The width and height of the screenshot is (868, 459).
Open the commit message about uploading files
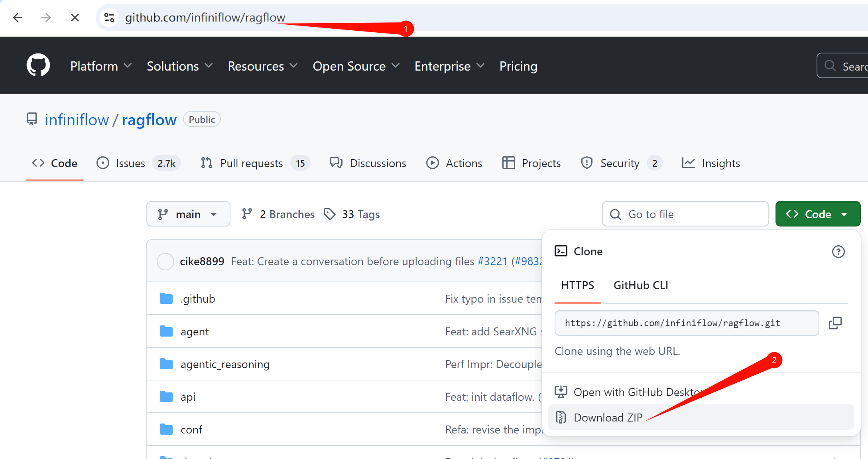(x=353, y=261)
